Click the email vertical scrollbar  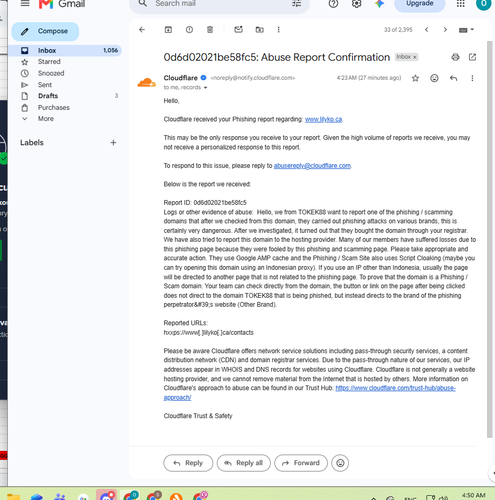pyautogui.click(x=489, y=239)
